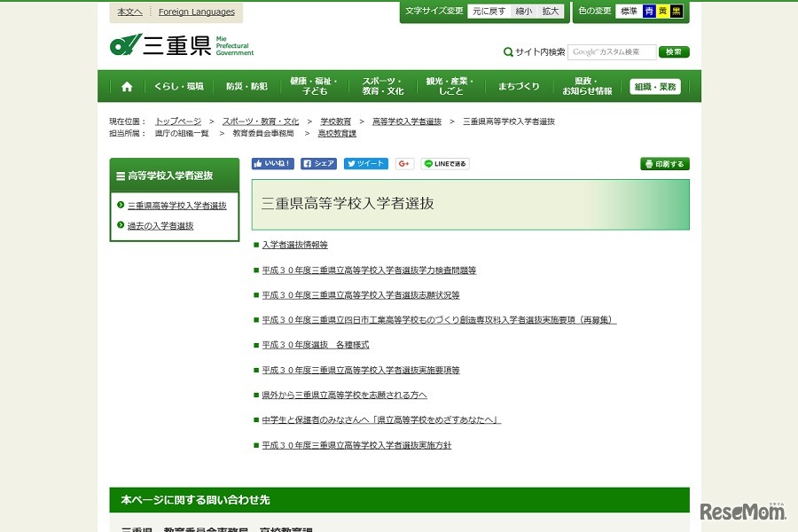Send the page via LINEで送る icon
Screen dimensions: 798x532
coord(444,163)
